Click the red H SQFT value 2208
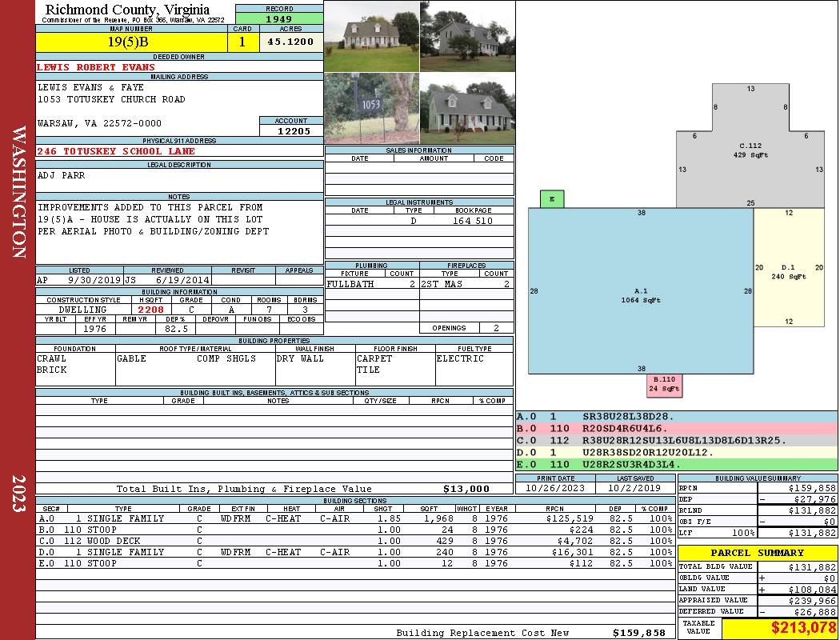 150,310
